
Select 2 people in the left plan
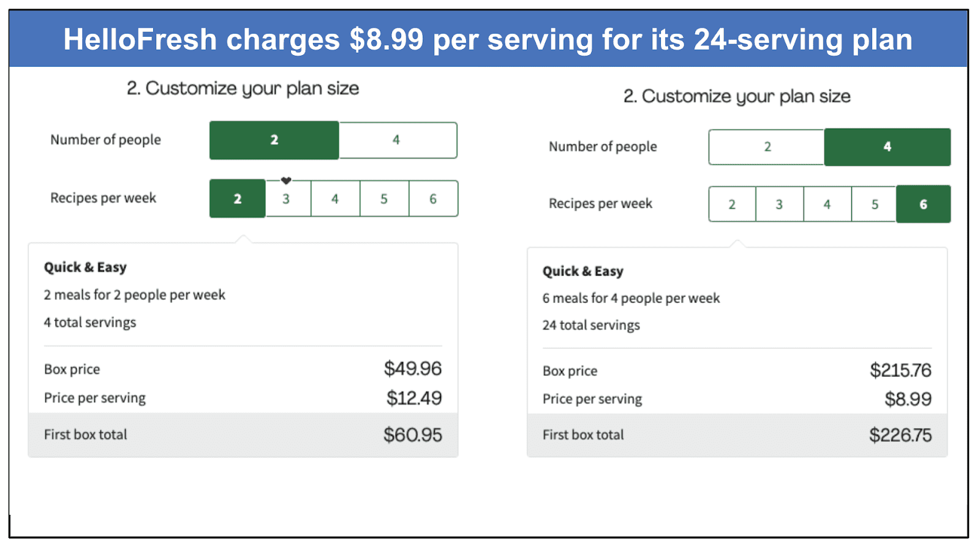click(274, 140)
